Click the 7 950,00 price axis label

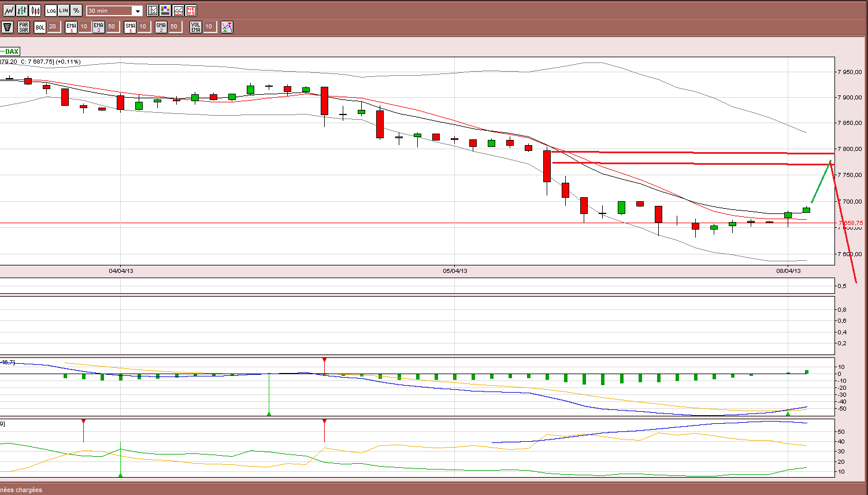[x=850, y=72]
